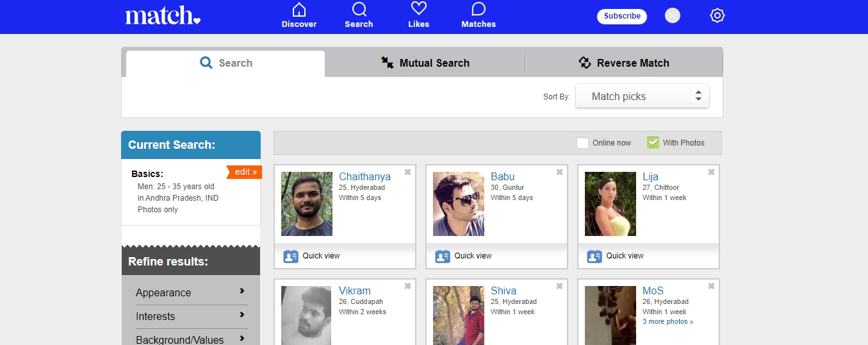Open the settings gear icon
The width and height of the screenshot is (868, 345).
point(717,16)
